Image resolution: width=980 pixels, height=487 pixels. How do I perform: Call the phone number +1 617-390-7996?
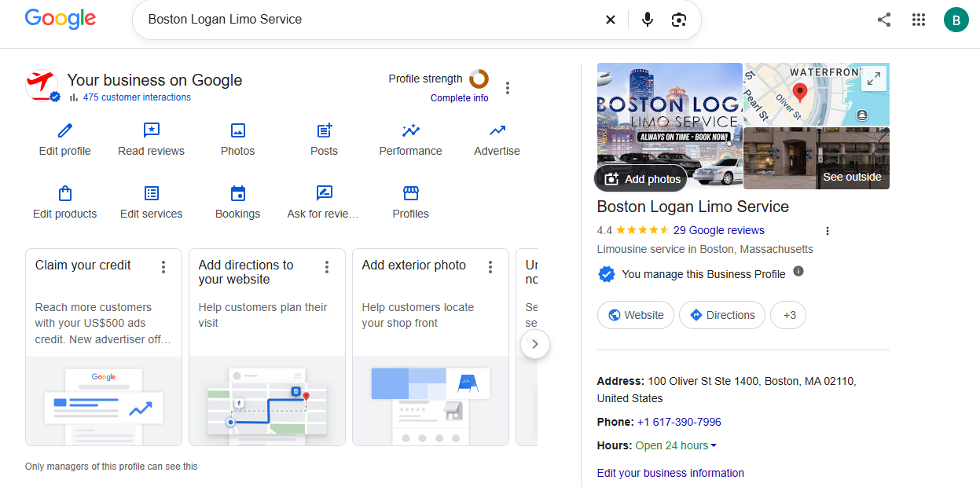click(679, 422)
